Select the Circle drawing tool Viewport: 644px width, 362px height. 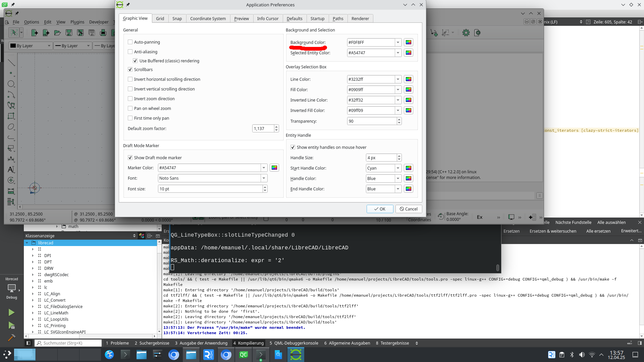click(11, 84)
